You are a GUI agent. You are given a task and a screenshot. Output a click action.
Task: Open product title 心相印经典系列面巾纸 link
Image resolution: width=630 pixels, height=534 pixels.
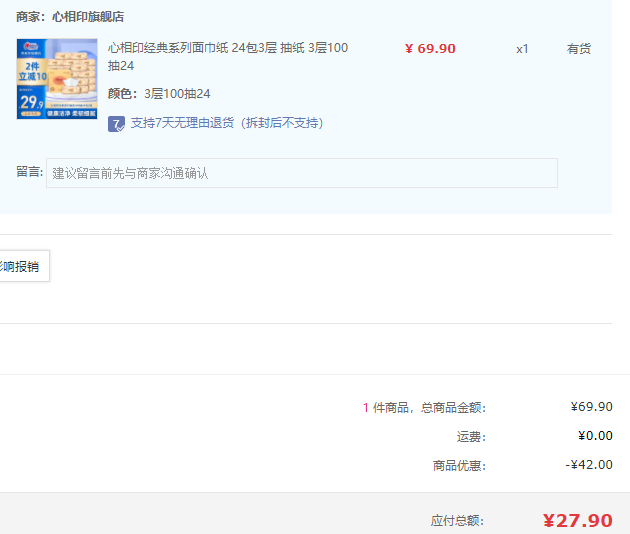tap(228, 57)
